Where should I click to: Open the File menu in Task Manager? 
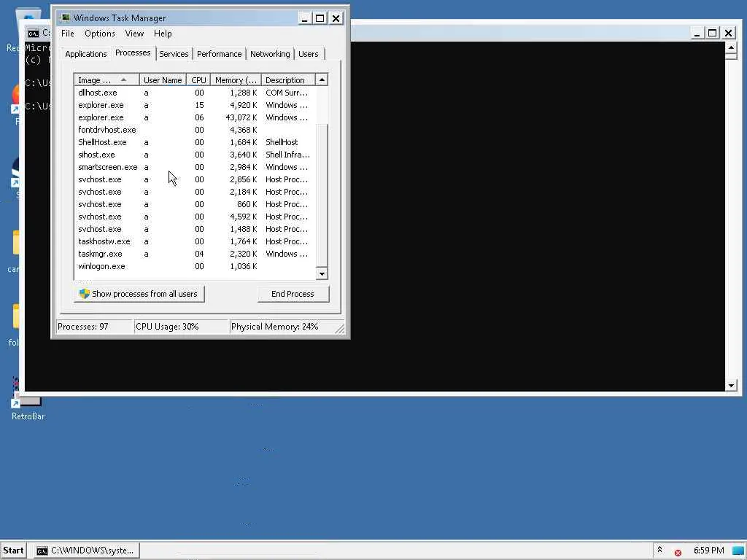[x=68, y=34]
